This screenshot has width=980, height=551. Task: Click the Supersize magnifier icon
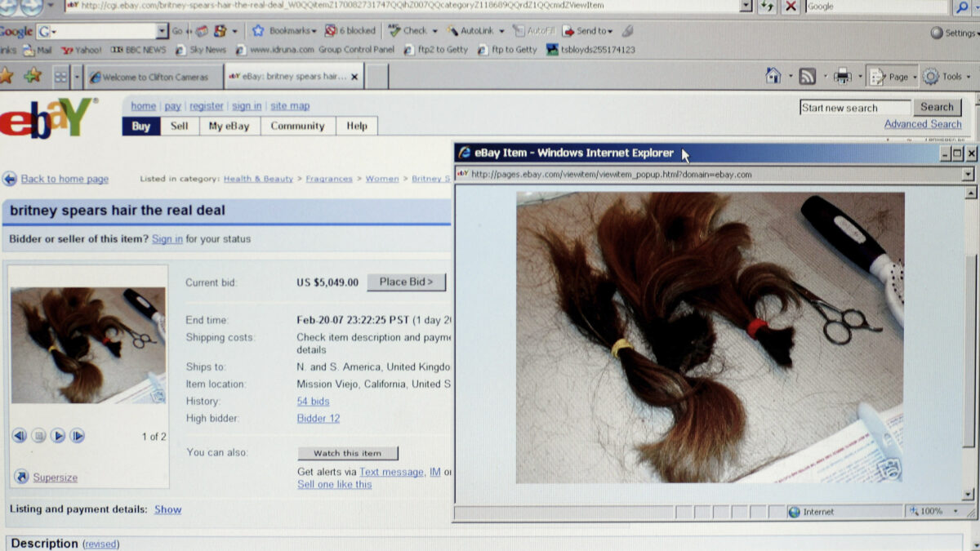21,477
